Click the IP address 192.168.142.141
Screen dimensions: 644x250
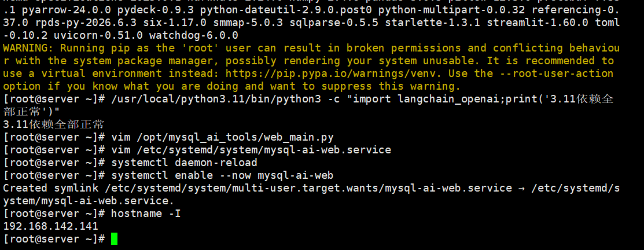(50, 226)
